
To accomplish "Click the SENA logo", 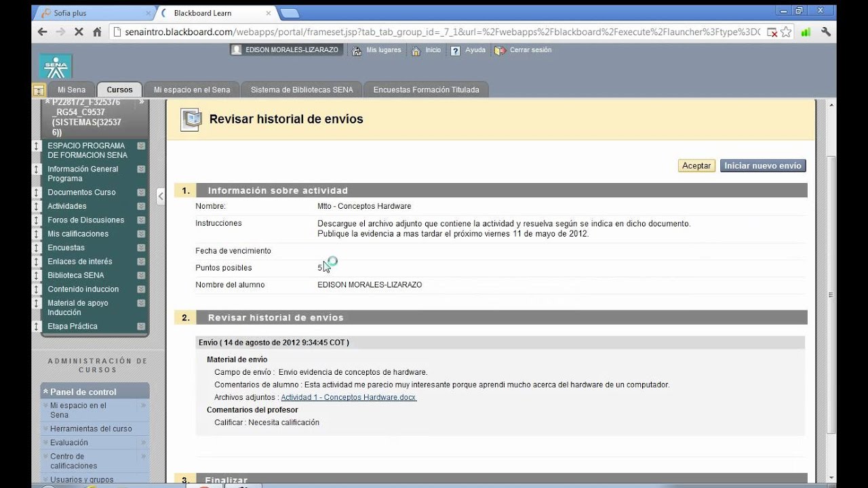I will (56, 66).
